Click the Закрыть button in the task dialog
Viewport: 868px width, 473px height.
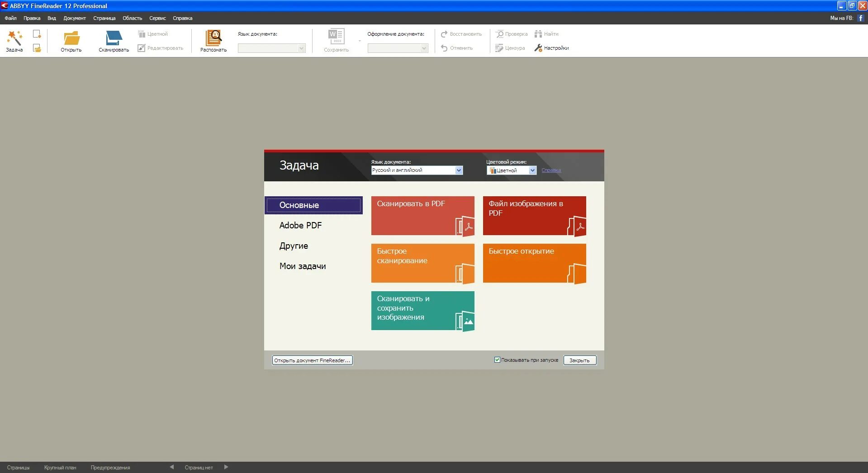pos(579,360)
